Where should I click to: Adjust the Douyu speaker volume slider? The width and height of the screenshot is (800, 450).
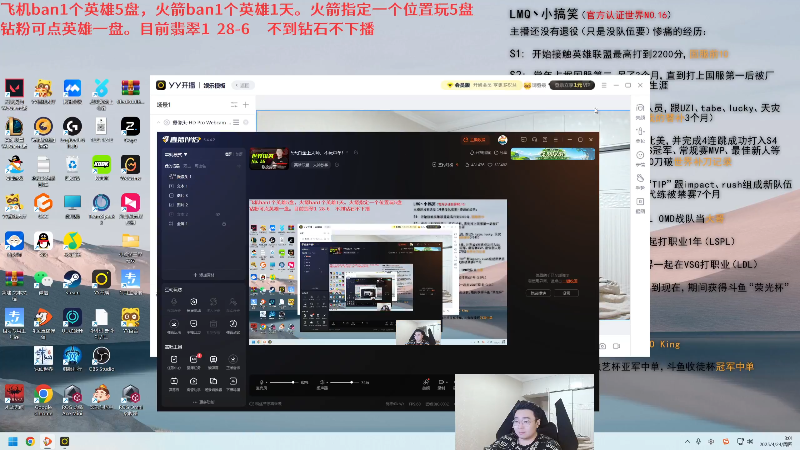point(343,382)
